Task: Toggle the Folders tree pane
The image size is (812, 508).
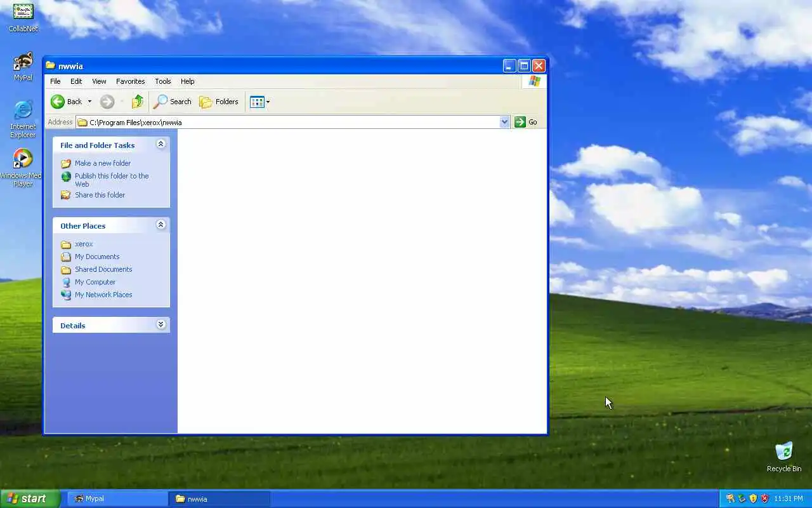Action: 219,102
